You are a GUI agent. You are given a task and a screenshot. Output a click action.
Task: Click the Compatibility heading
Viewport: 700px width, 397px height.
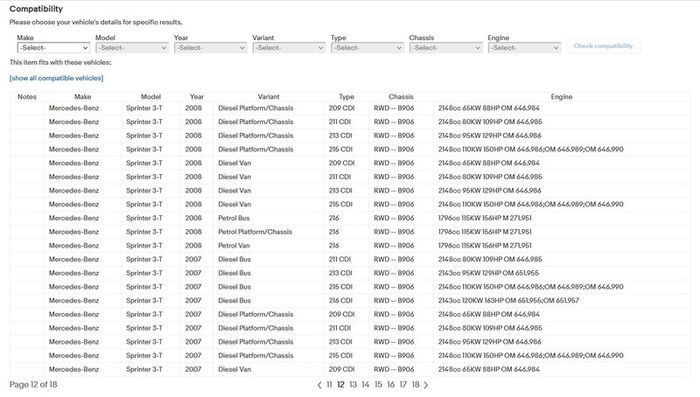[x=36, y=9]
